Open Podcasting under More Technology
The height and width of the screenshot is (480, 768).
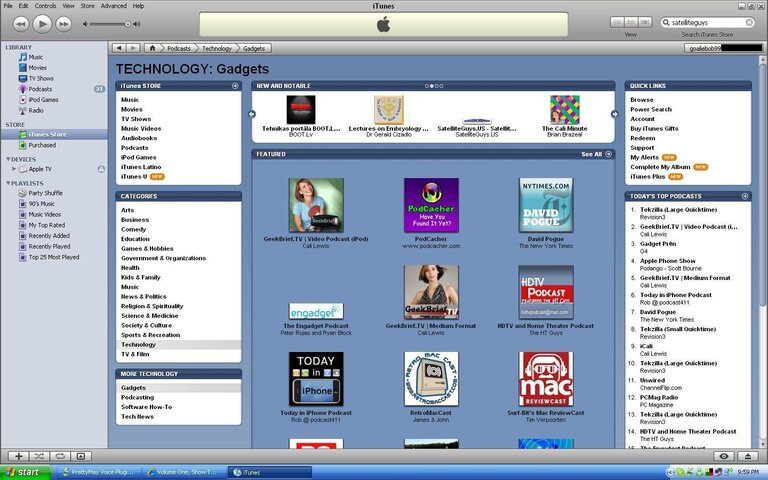click(138, 397)
